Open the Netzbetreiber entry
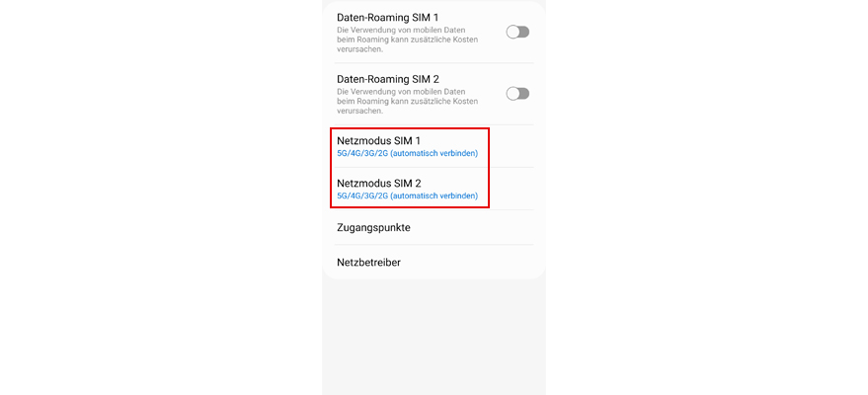 (434, 263)
